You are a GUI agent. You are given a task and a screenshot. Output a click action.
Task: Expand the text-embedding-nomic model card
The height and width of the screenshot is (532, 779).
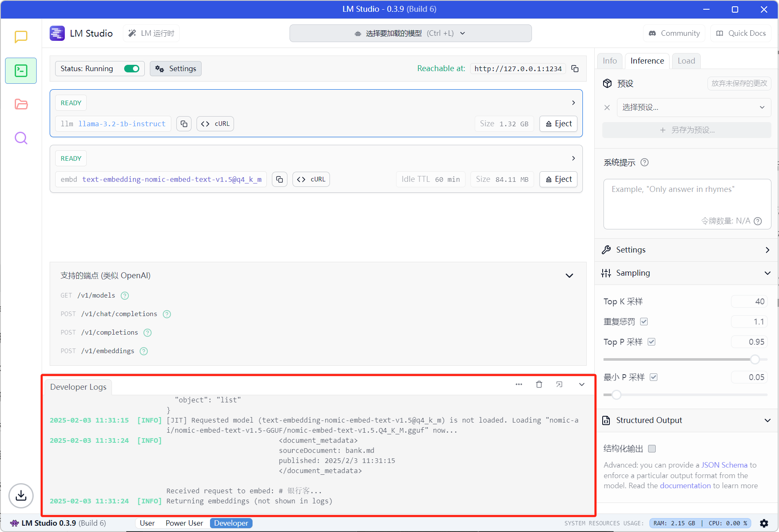(573, 158)
